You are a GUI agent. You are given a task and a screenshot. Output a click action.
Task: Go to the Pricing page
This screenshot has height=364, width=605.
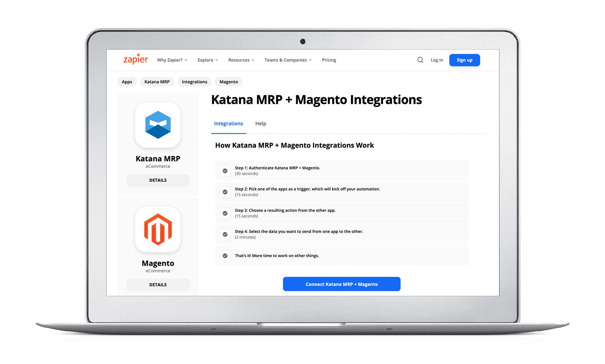(x=329, y=60)
